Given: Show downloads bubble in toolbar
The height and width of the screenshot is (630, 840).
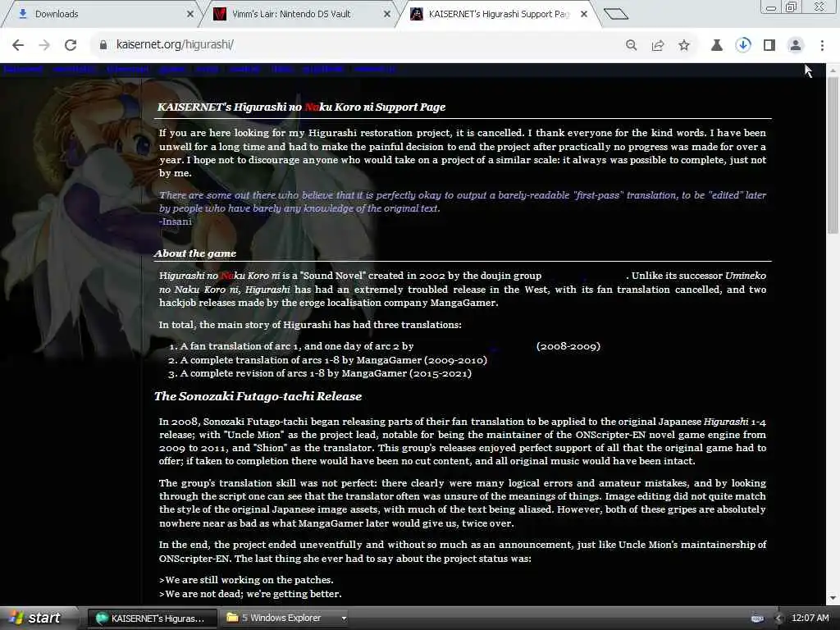Looking at the screenshot, I should [743, 45].
